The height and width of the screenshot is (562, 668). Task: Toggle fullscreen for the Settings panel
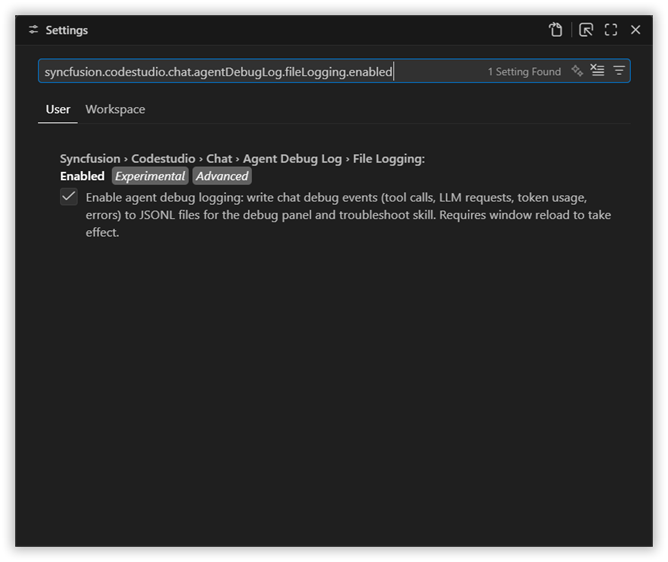tap(611, 30)
